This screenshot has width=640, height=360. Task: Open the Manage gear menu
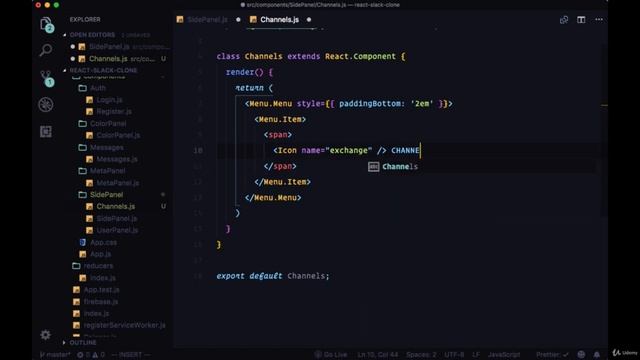46,335
